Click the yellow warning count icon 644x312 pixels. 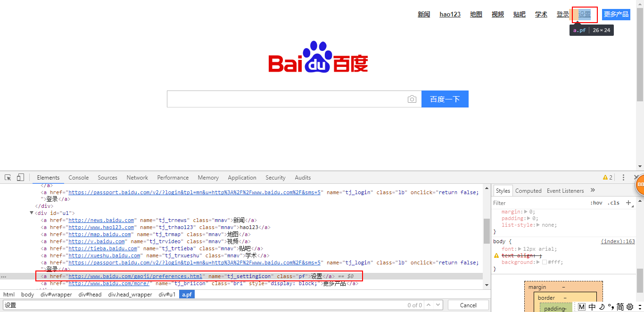coord(608,178)
